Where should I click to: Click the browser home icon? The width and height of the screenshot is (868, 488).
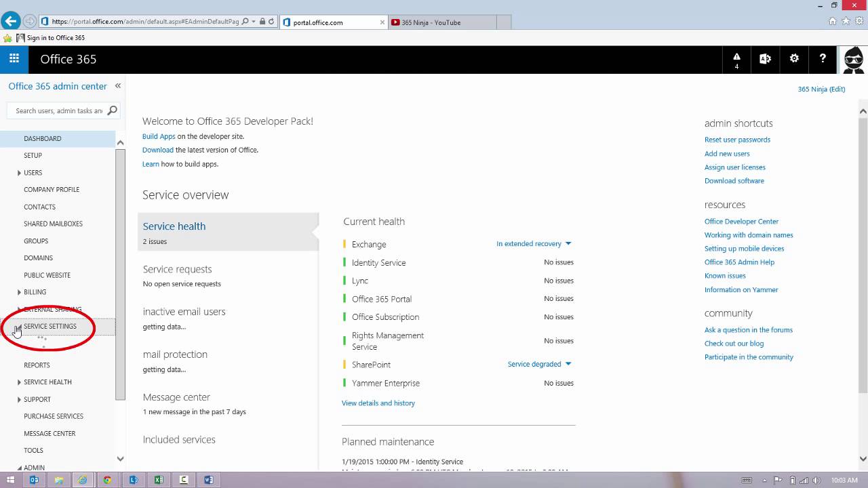pos(833,21)
